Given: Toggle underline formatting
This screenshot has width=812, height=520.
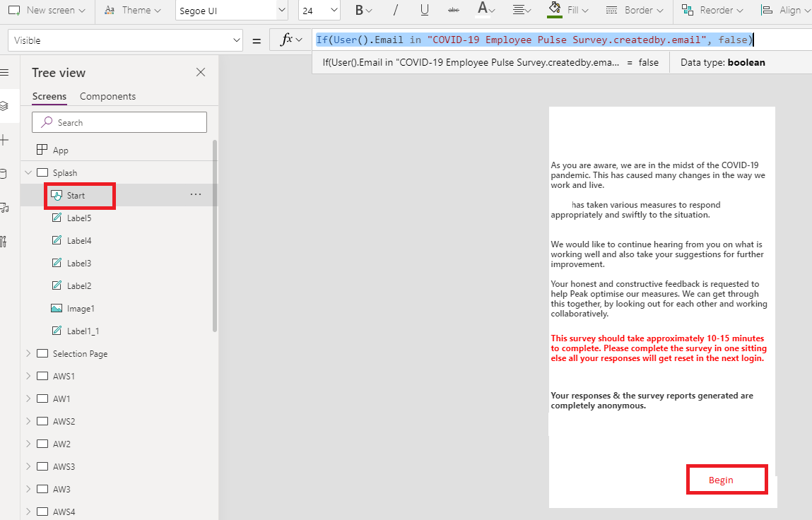Looking at the screenshot, I should click(x=424, y=11).
